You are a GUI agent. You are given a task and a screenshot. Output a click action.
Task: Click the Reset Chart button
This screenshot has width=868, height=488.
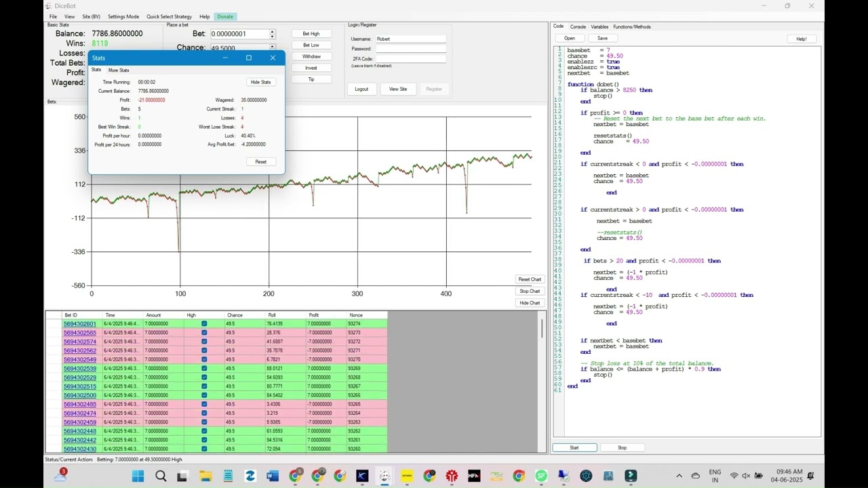point(530,279)
